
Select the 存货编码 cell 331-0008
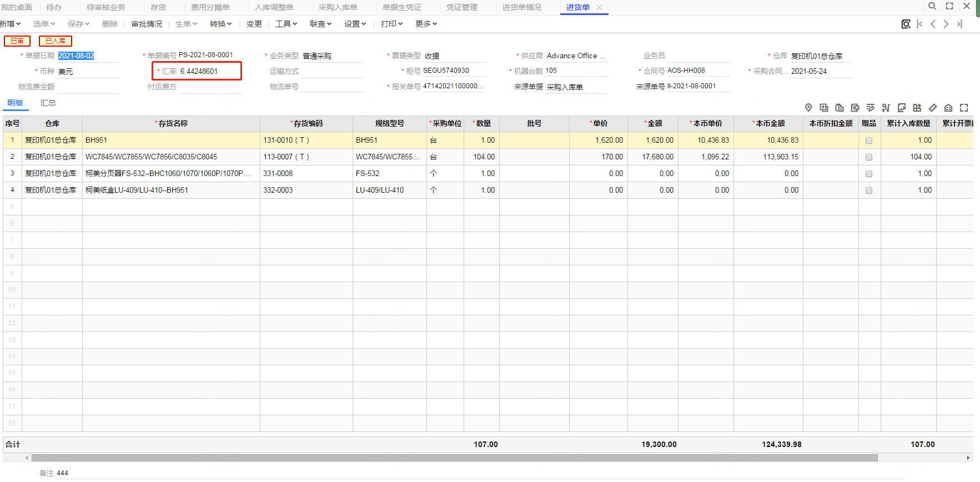(x=306, y=174)
